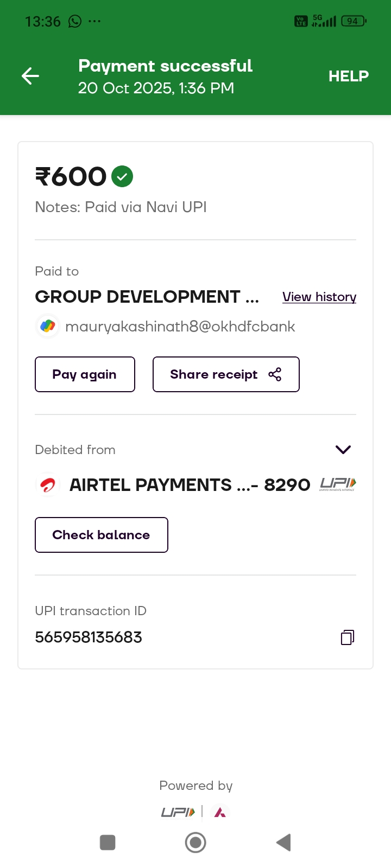Screen dimensions: 391x868
Task: Tap the transaction ID number 565958135683
Action: point(89,637)
